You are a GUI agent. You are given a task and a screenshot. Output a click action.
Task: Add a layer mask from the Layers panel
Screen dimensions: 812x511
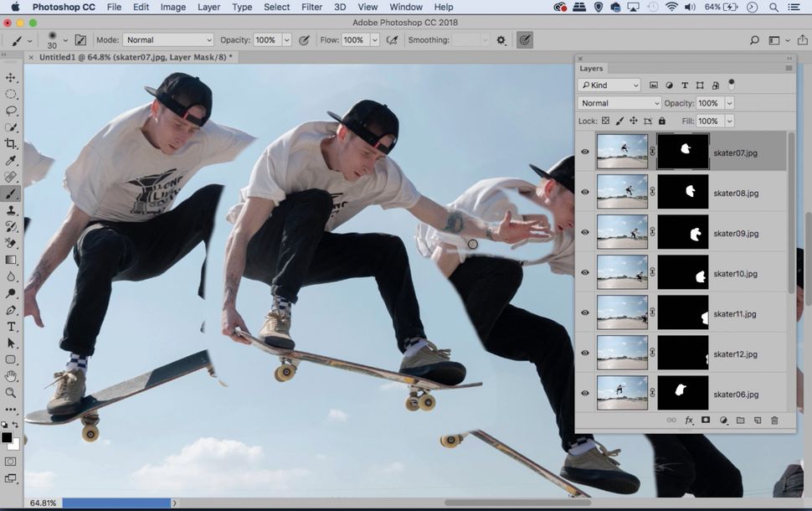[706, 420]
